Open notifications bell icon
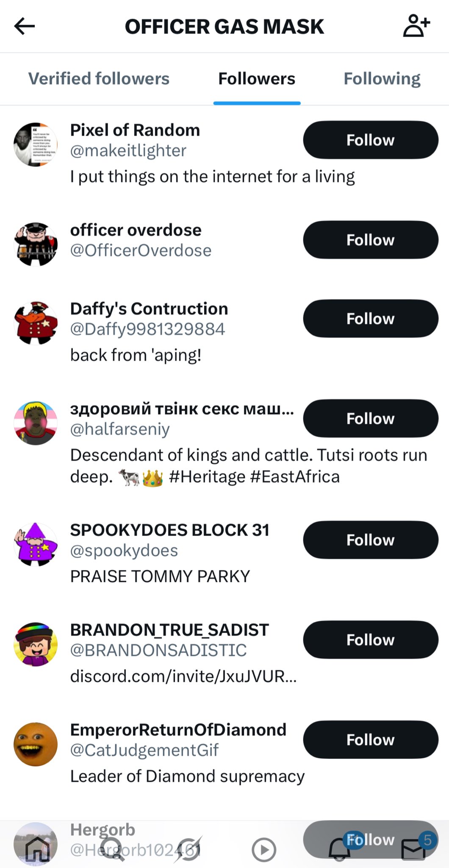Image resolution: width=449 pixels, height=868 pixels. pyautogui.click(x=339, y=849)
